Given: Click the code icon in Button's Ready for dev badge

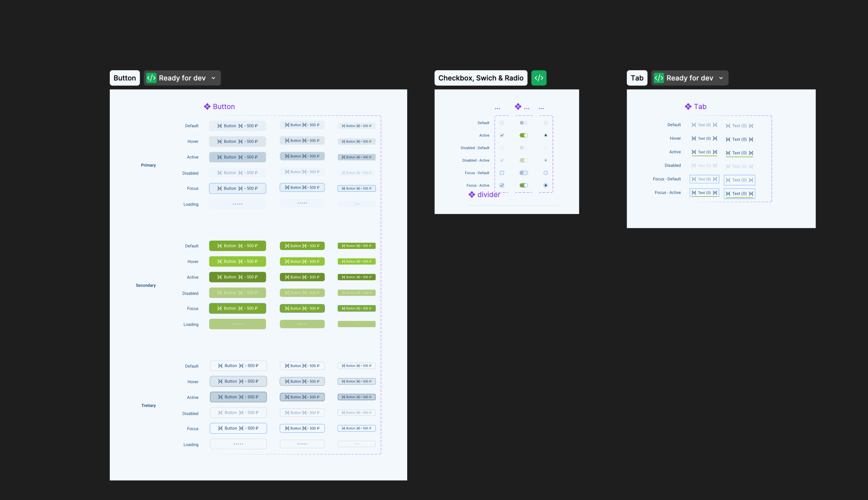Looking at the screenshot, I should 151,78.
